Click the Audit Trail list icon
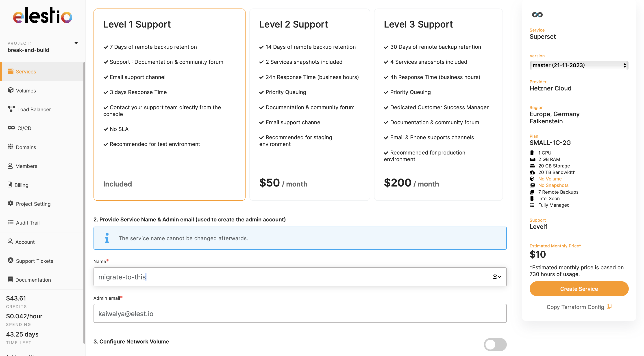 pyautogui.click(x=11, y=222)
